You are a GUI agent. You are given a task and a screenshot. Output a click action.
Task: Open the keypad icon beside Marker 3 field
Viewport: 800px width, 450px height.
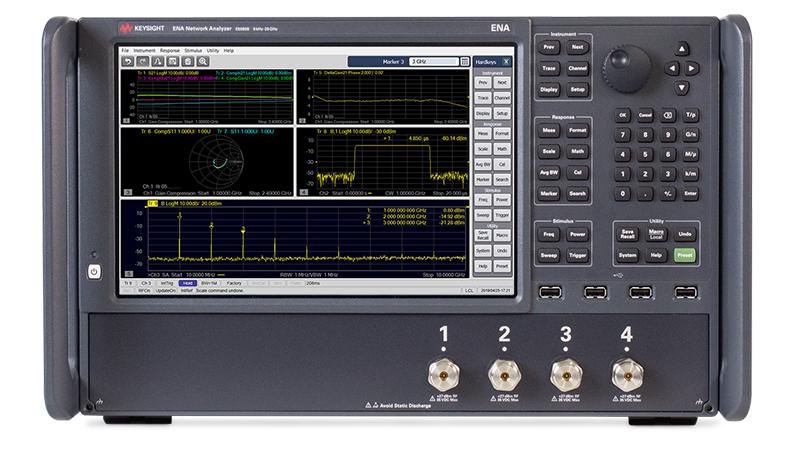(x=465, y=61)
